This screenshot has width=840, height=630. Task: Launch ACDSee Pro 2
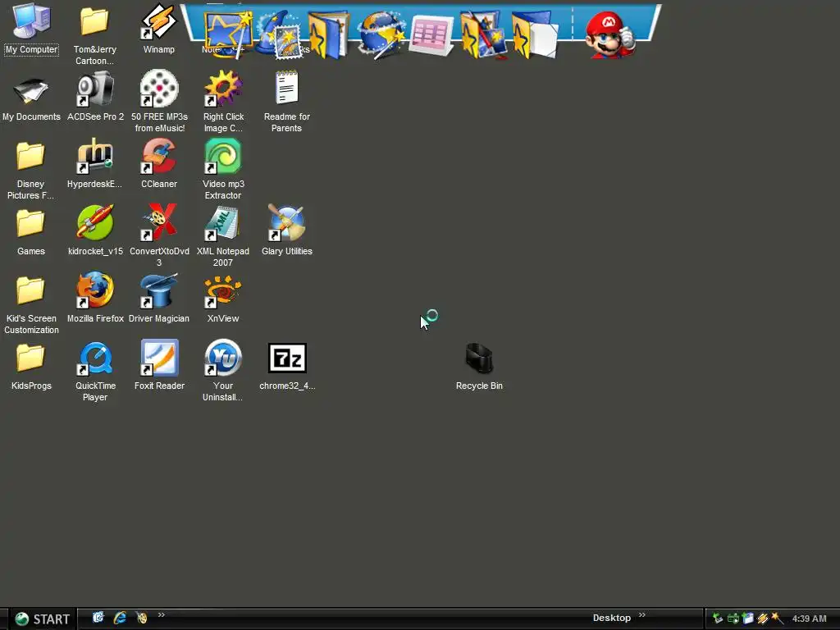[x=95, y=98]
